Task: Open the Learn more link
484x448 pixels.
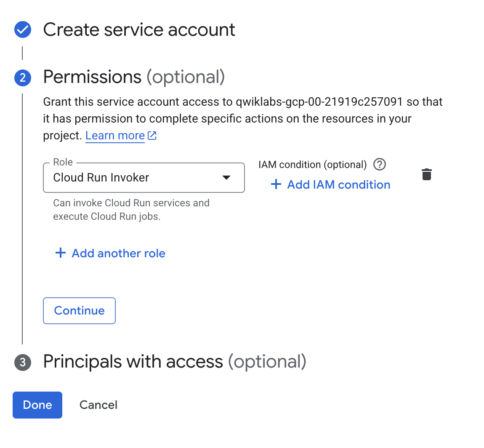Action: point(115,136)
